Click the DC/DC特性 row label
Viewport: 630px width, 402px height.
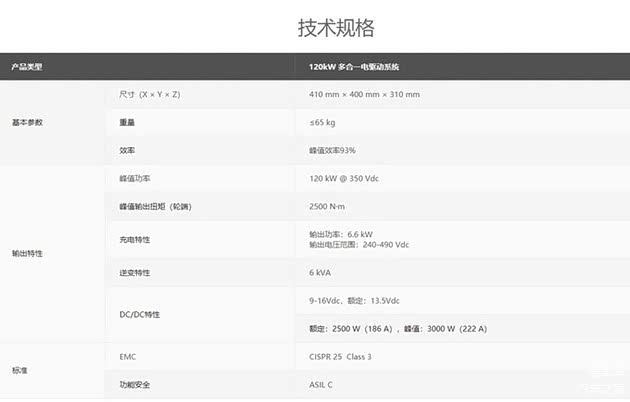[139, 314]
